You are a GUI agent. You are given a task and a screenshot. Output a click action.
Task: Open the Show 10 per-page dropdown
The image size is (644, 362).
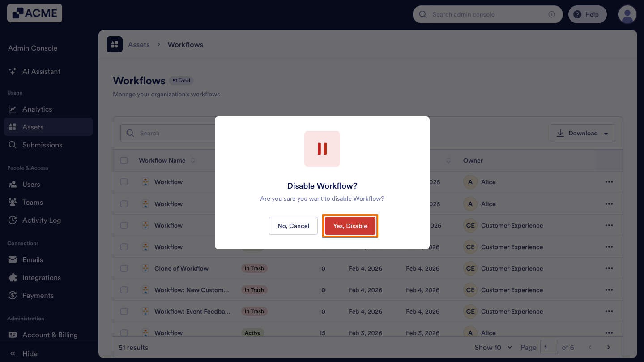[492, 347]
